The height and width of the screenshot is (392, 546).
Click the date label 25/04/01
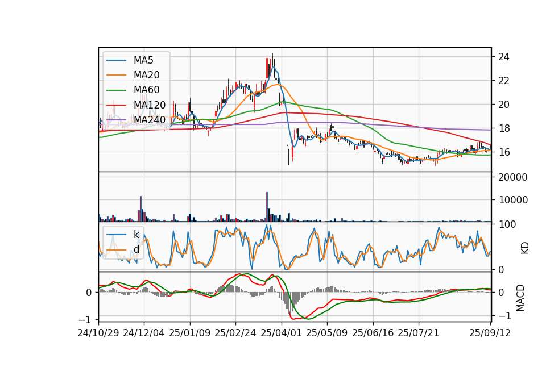(x=282, y=333)
